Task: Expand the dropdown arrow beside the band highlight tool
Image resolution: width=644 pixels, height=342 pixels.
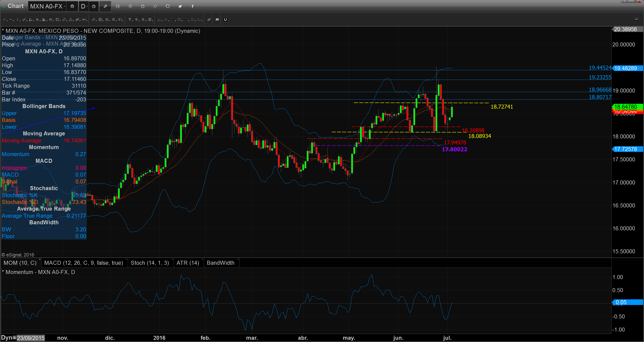Action: pos(153,21)
